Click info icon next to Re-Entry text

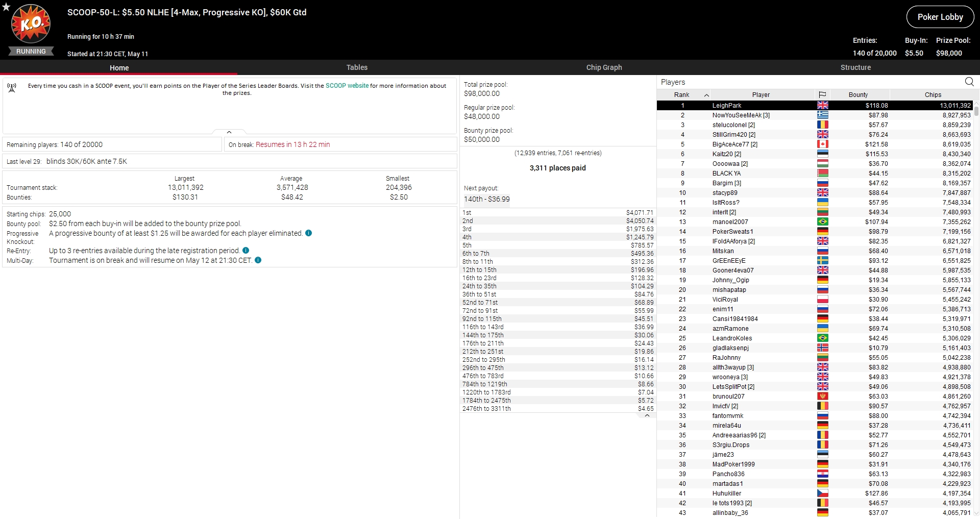[246, 251]
